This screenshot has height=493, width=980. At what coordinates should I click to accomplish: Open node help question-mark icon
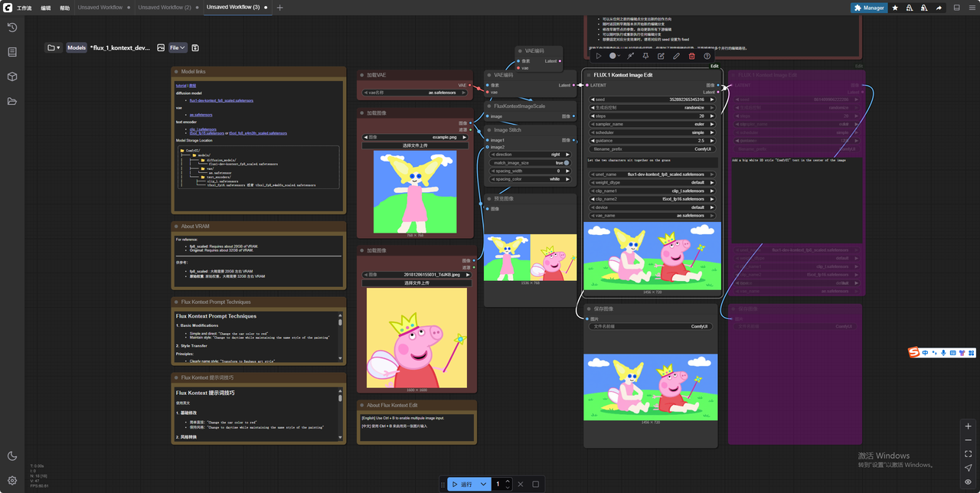point(707,56)
